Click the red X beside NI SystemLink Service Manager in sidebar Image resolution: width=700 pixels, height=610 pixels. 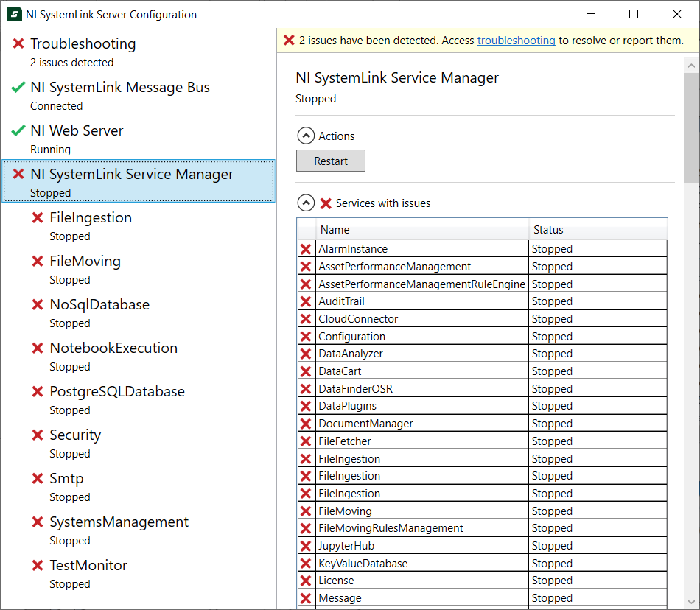pyautogui.click(x=18, y=174)
